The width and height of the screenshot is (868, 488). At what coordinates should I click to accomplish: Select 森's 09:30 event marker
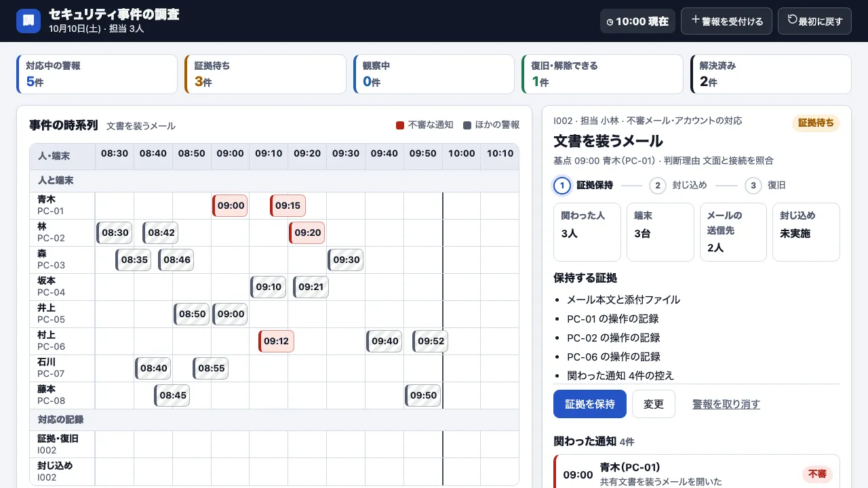[346, 260]
